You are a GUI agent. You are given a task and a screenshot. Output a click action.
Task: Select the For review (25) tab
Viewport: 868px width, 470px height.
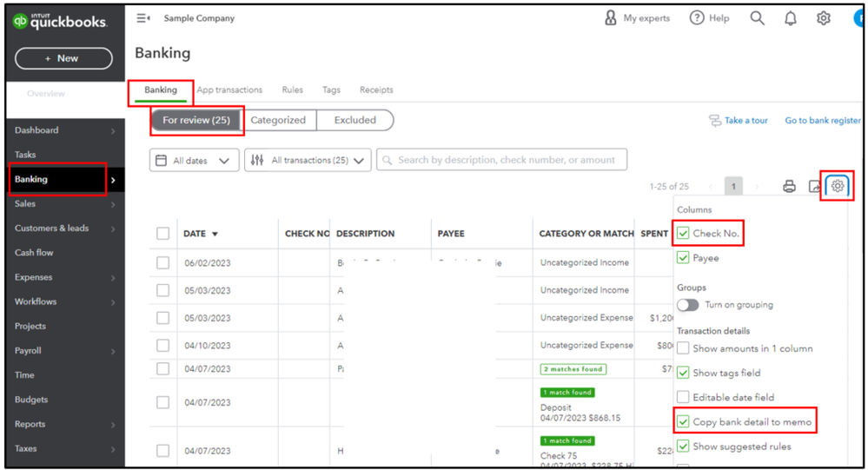click(x=196, y=120)
